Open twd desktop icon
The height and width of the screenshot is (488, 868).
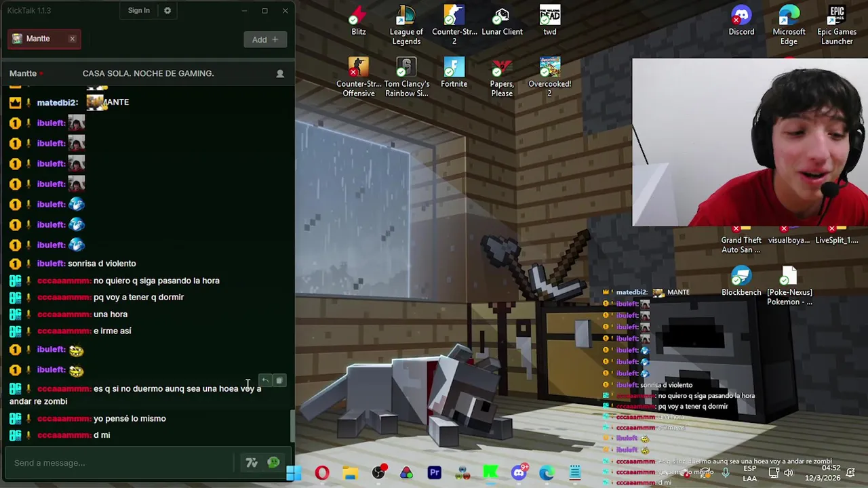click(550, 21)
